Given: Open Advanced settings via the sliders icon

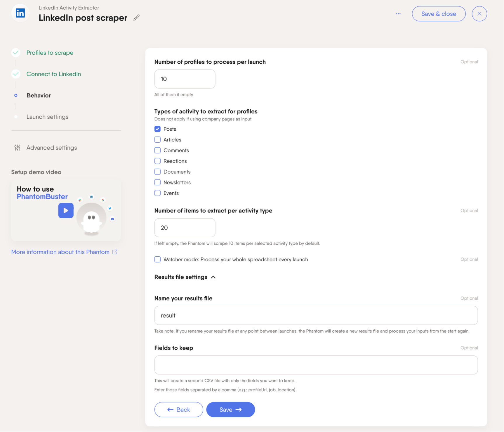Looking at the screenshot, I should (17, 148).
